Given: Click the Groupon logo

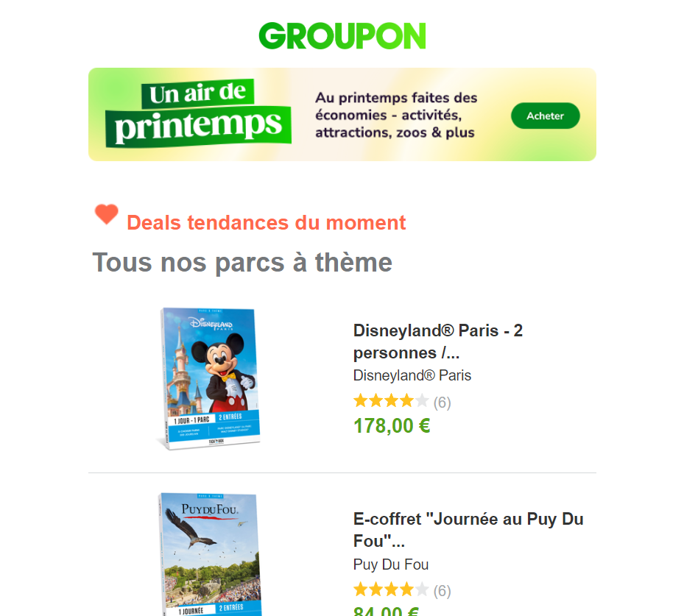Looking at the screenshot, I should pyautogui.click(x=342, y=36).
